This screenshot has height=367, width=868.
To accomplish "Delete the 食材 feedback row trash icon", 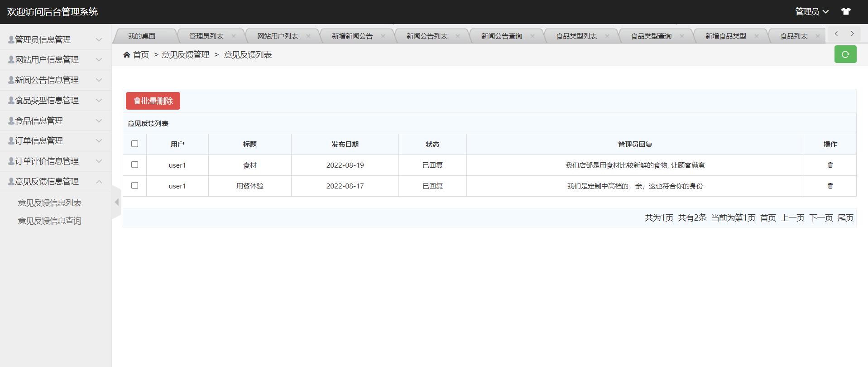I will (x=830, y=165).
